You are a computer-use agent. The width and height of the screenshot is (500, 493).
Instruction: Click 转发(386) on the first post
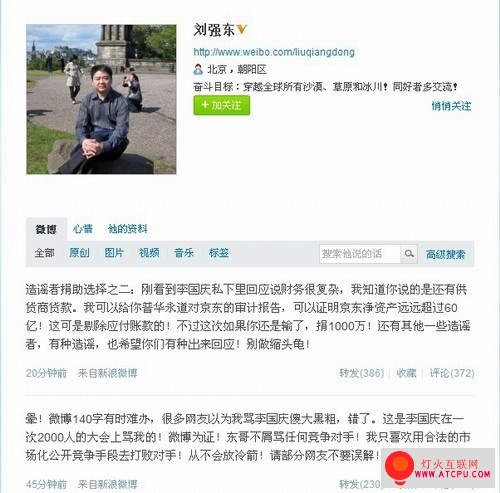pyautogui.click(x=362, y=373)
